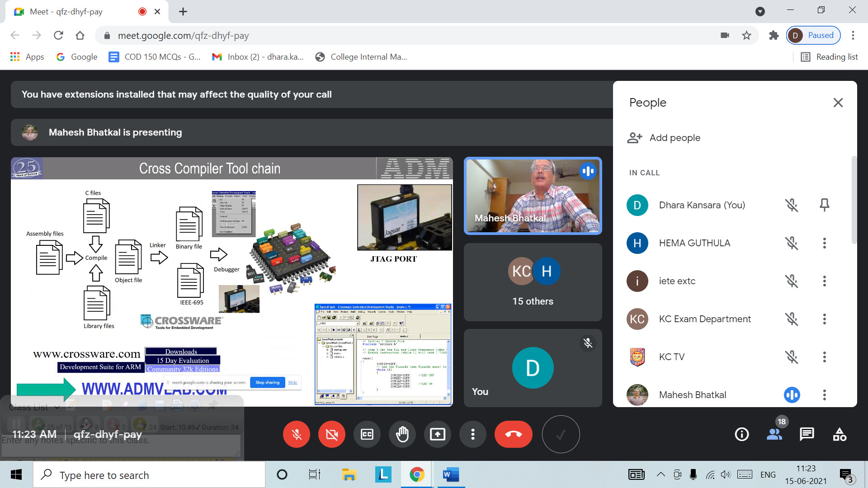Click the Stop sharing button
The width and height of the screenshot is (868, 488).
[x=267, y=382]
